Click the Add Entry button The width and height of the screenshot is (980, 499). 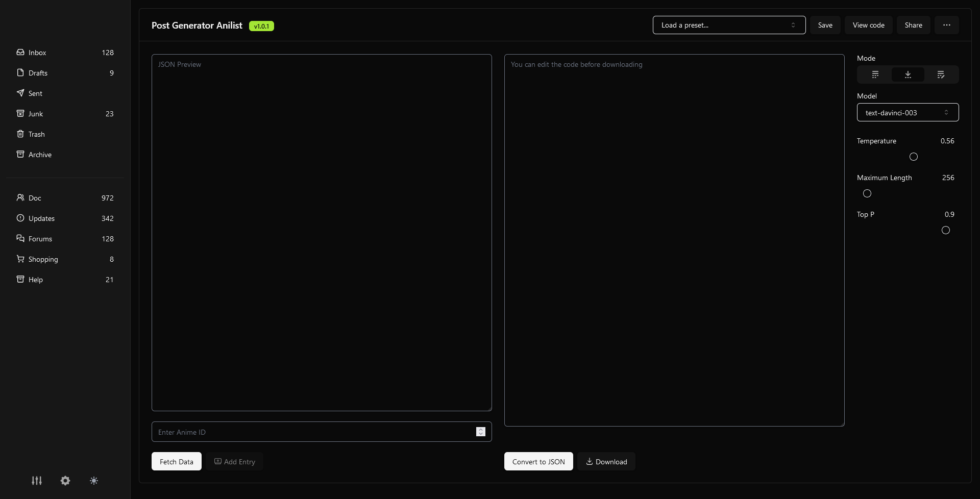[235, 461]
